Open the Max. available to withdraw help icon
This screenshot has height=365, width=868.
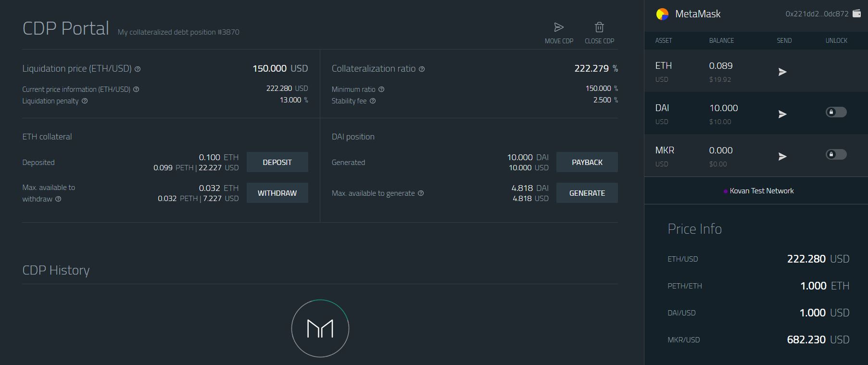(x=58, y=199)
